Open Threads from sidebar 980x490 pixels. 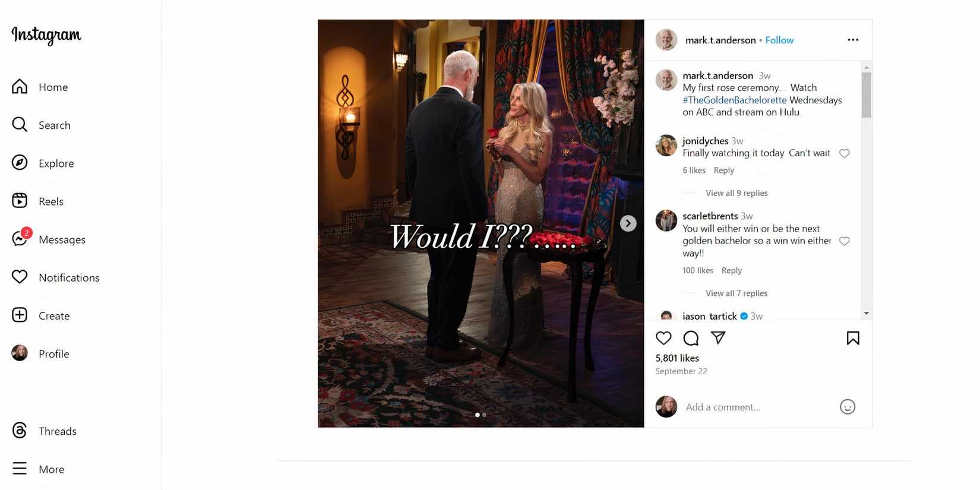45,431
